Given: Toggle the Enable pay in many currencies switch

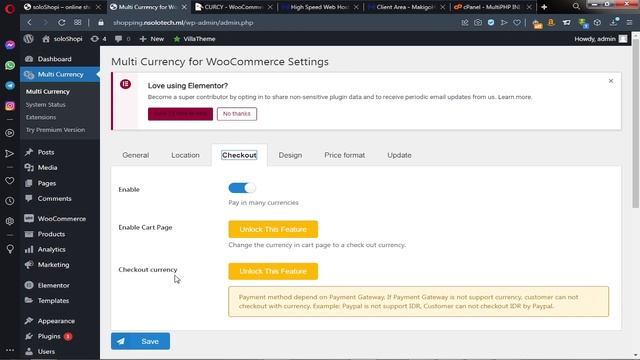Looking at the screenshot, I should click(242, 188).
